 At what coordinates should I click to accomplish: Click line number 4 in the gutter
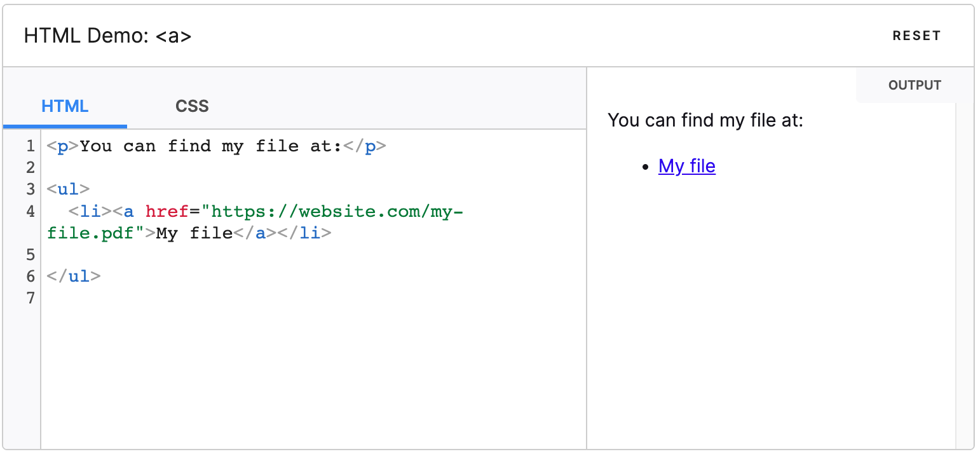[x=31, y=211]
